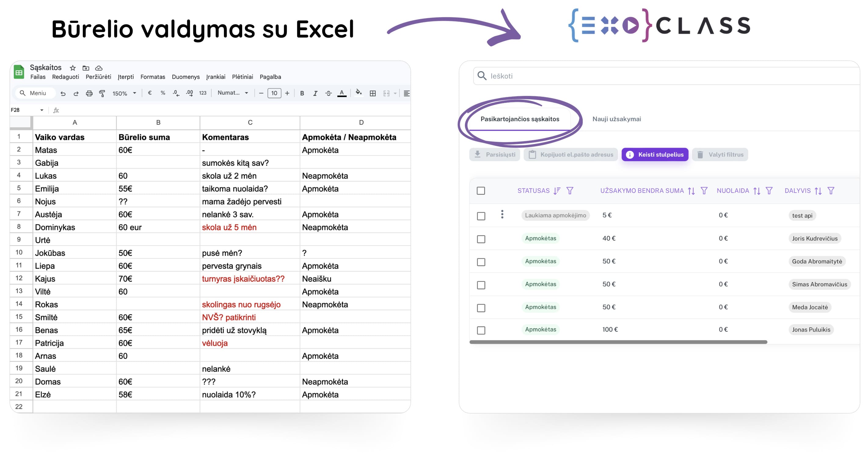Open the three-dot menu on the test api row
The image size is (868, 453).
click(x=502, y=215)
